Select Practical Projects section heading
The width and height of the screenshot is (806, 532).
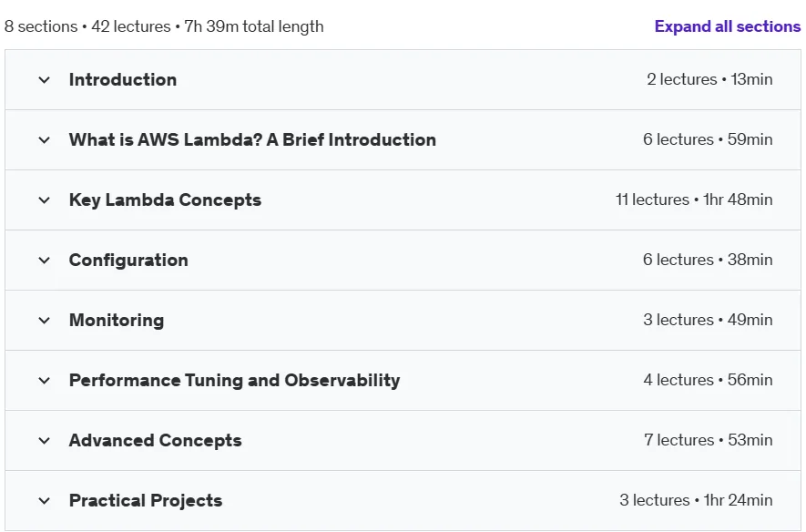pyautogui.click(x=146, y=501)
